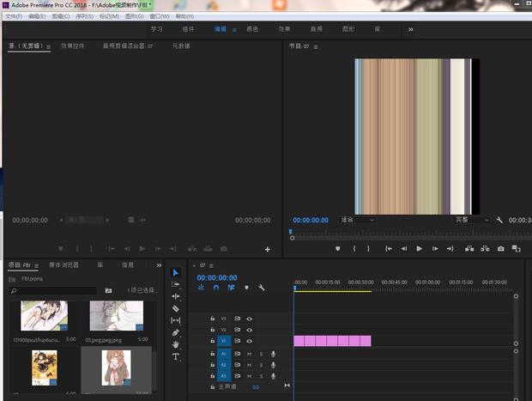Select the Hand tool
The image size is (532, 401).
click(176, 344)
